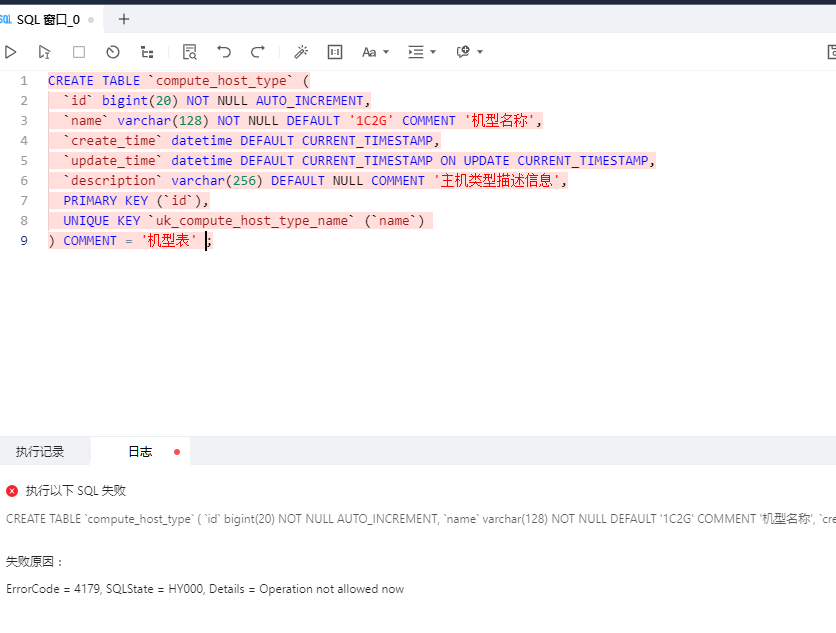
Task: Click the ErrorCode = 4179 error message
Action: (205, 589)
